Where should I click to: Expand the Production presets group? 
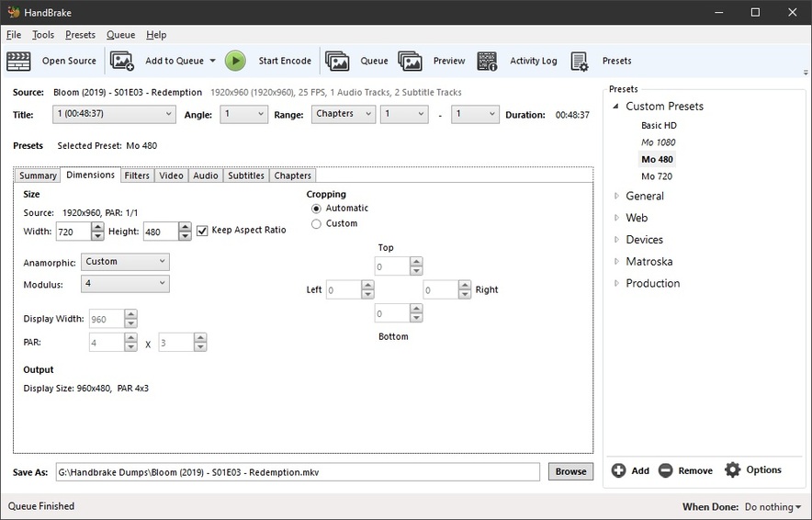616,283
